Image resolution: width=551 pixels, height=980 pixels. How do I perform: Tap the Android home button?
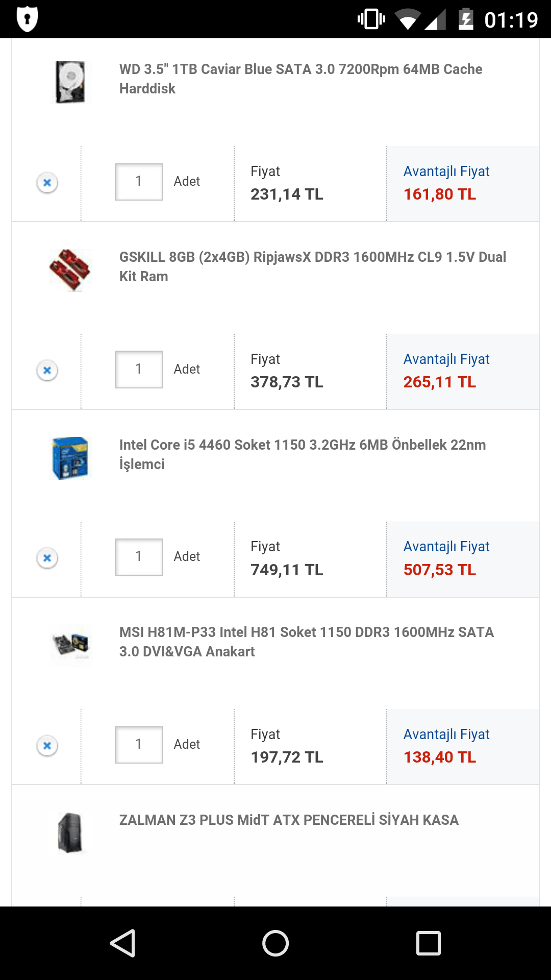coord(275,943)
